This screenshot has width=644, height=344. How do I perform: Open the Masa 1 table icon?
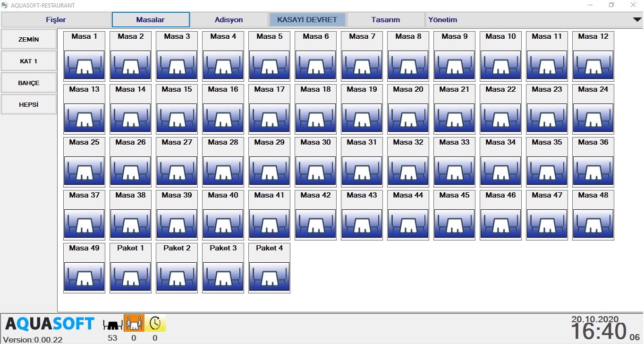tap(84, 65)
